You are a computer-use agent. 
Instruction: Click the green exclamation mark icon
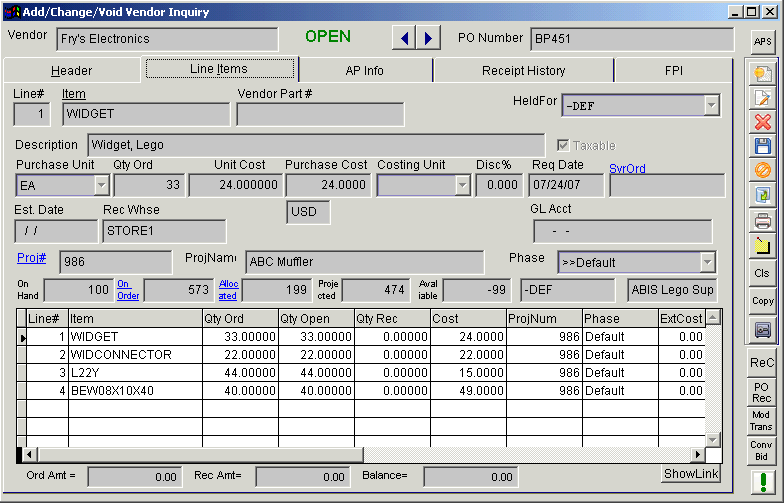tap(763, 483)
